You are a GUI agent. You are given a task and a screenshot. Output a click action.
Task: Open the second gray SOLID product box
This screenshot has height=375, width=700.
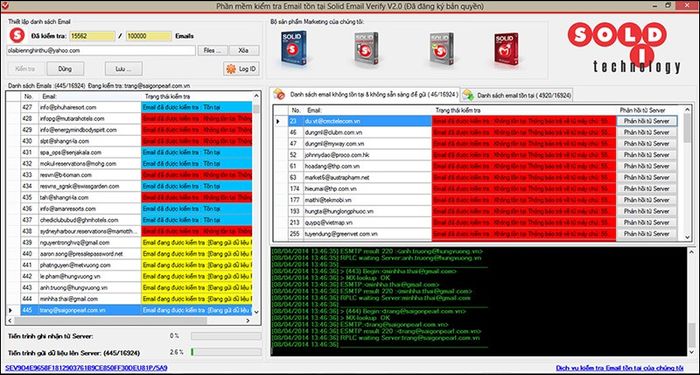(366, 49)
